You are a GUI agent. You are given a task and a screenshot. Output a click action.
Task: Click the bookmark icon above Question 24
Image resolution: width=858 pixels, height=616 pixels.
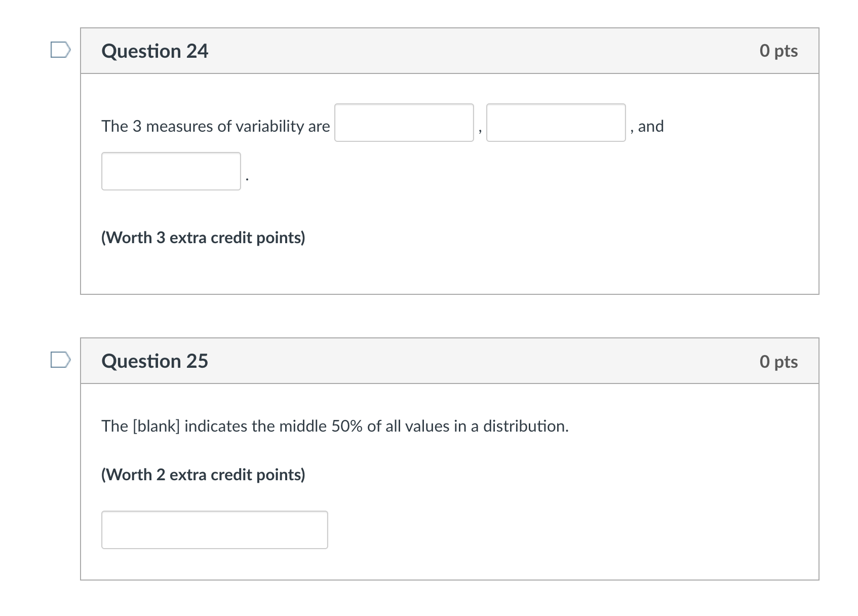pos(60,49)
